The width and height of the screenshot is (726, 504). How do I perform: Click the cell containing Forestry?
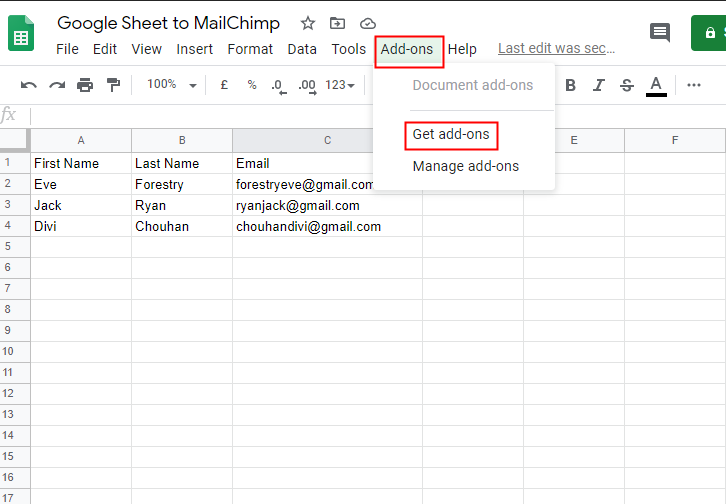pyautogui.click(x=182, y=184)
